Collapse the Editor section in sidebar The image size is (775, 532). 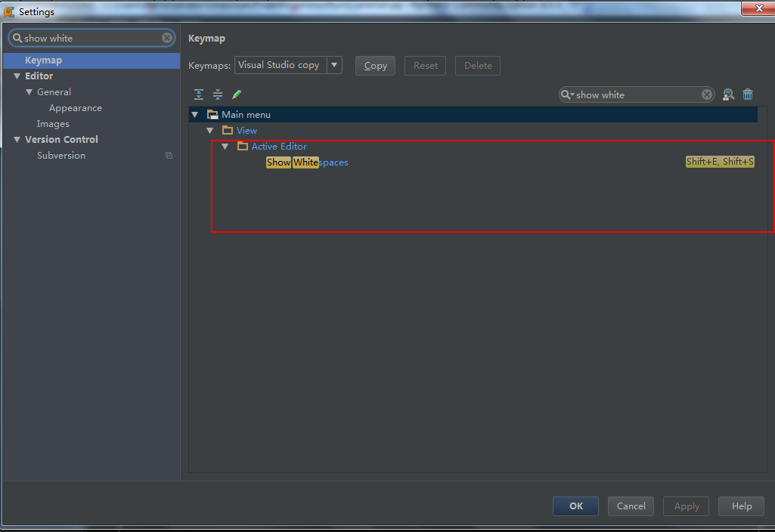pyautogui.click(x=17, y=76)
